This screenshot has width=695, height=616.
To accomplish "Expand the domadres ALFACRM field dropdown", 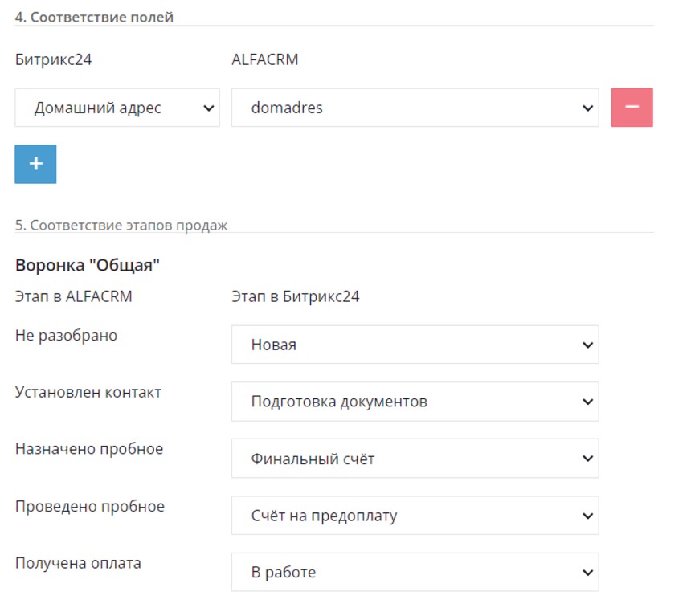I will [x=415, y=108].
